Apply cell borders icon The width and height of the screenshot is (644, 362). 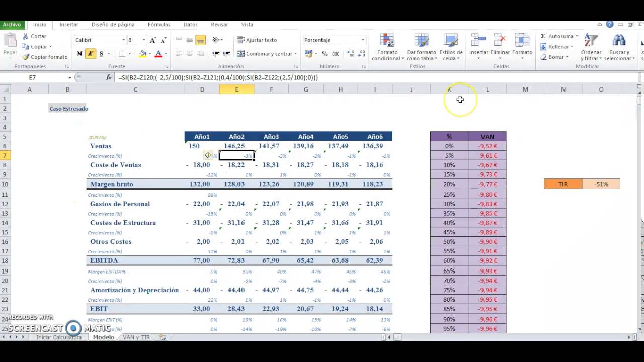click(x=122, y=54)
